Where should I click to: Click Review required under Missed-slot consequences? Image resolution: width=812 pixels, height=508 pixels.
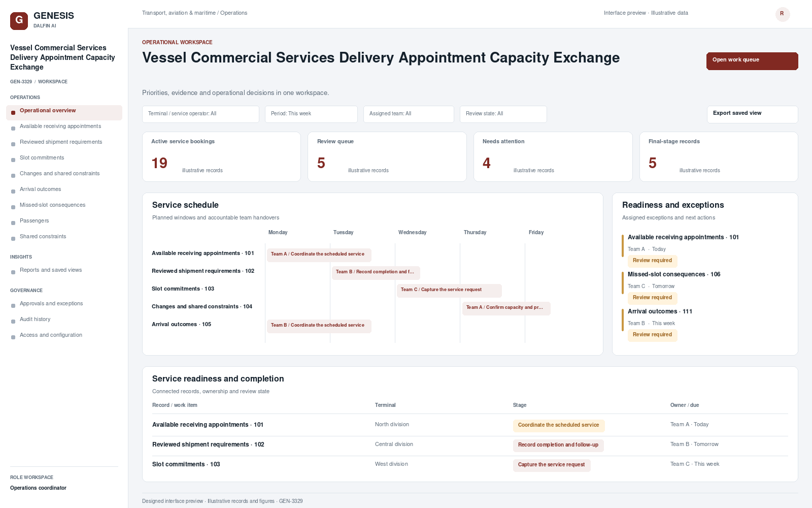click(652, 298)
